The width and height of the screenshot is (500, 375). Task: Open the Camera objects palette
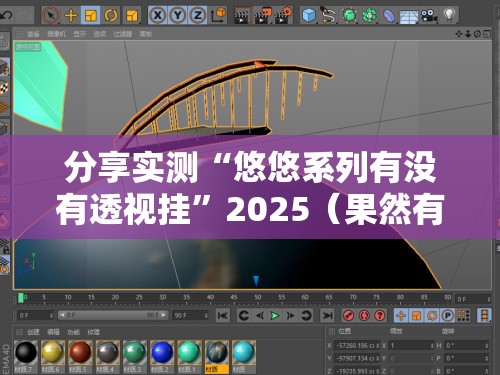(429, 15)
